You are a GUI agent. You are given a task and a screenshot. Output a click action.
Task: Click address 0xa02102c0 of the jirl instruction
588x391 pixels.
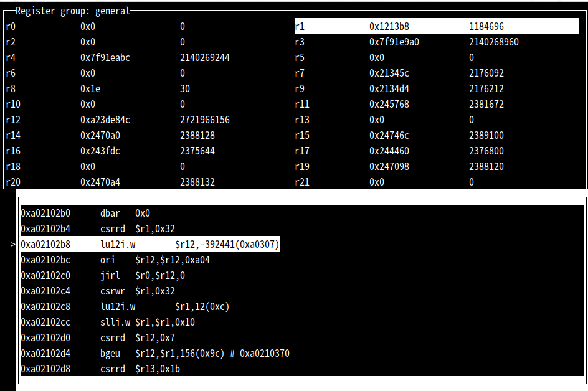point(45,276)
